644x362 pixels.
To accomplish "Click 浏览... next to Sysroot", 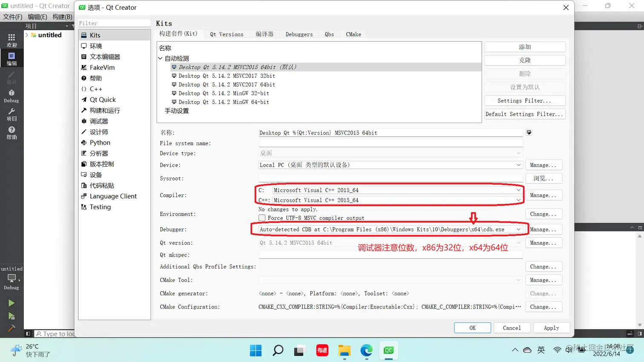I will pos(544,178).
